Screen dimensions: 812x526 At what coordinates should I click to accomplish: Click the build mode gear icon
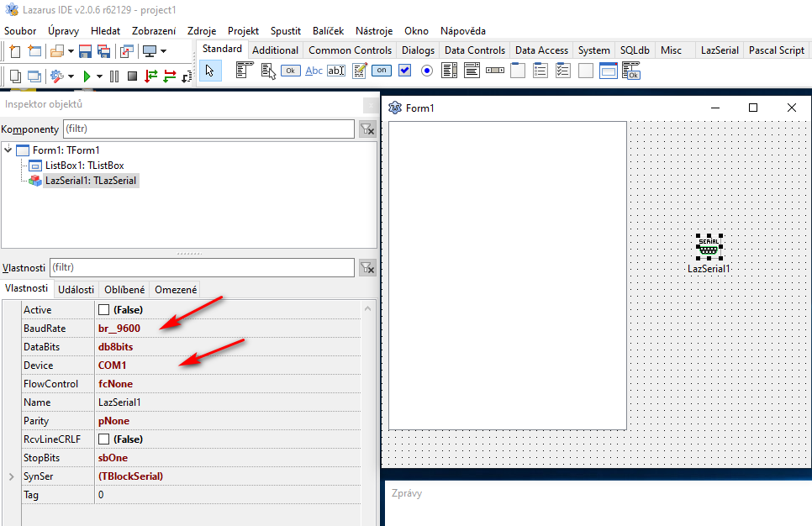(57, 76)
